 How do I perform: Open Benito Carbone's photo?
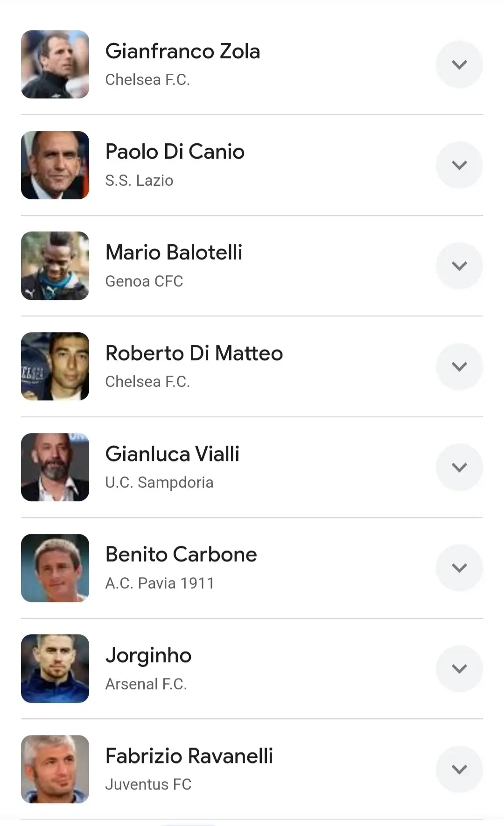55,568
